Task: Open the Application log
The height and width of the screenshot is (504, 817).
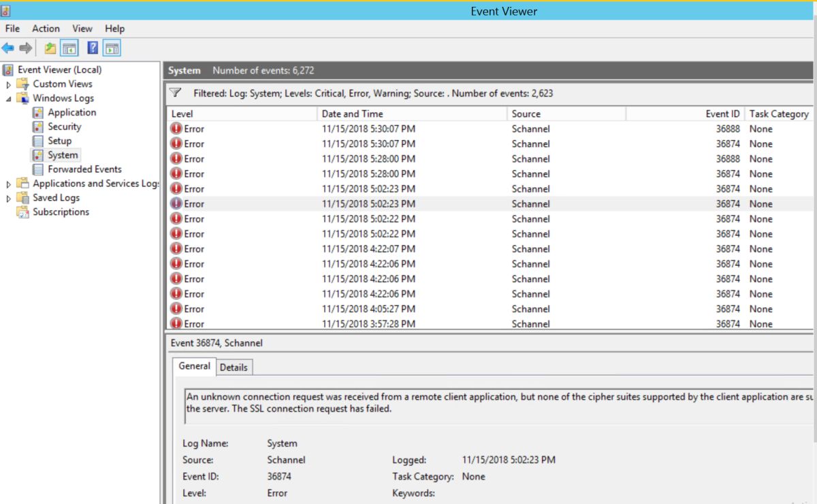Action: pos(72,113)
